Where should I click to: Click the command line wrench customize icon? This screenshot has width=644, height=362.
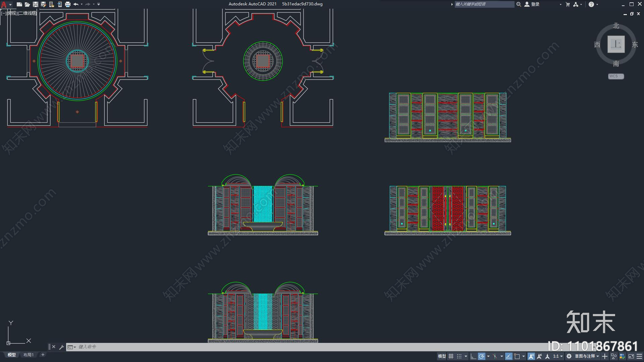coord(61,347)
